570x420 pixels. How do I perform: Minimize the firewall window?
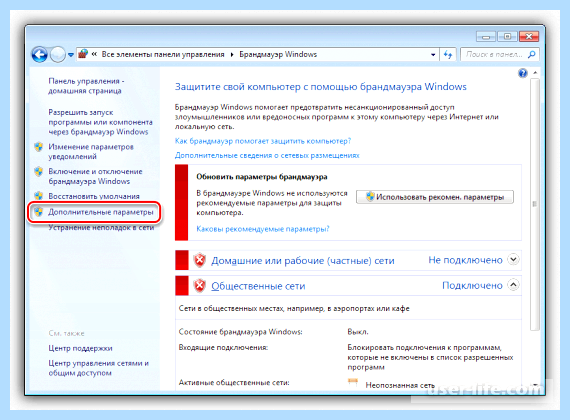pos(486,37)
